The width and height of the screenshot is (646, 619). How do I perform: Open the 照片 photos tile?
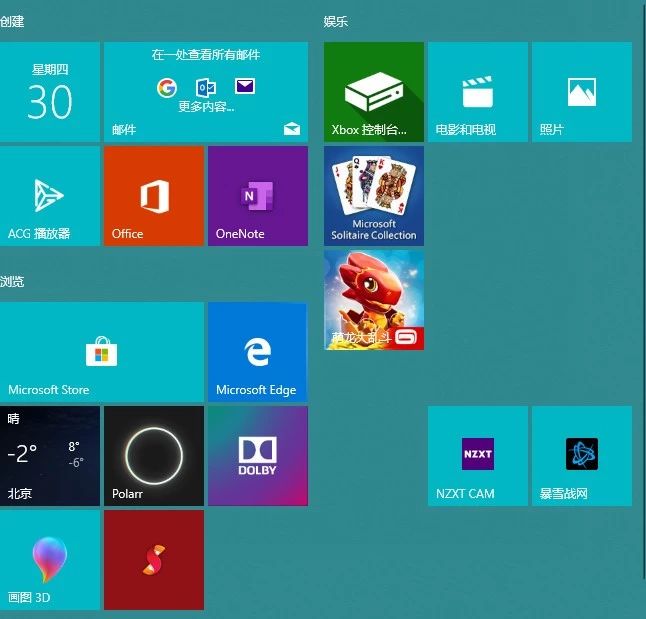[x=582, y=92]
